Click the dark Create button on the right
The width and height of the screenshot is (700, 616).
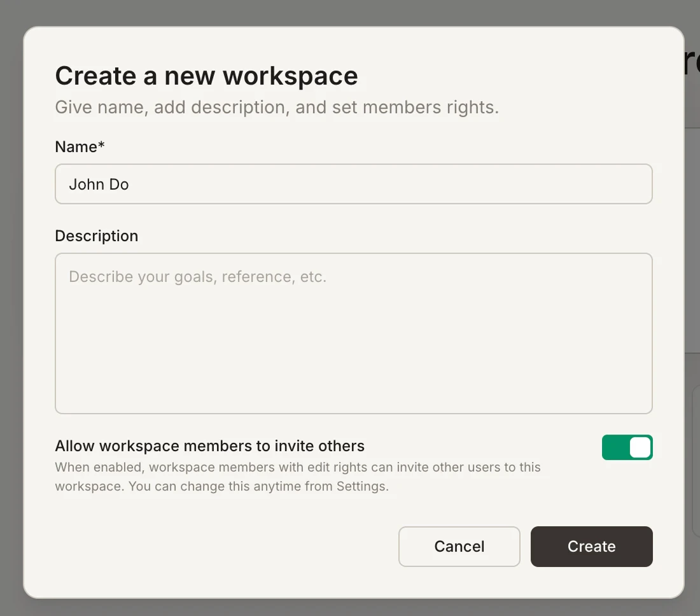click(x=591, y=546)
